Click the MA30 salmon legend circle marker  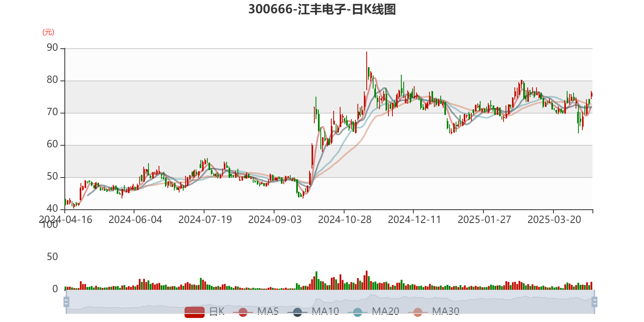[418, 312]
